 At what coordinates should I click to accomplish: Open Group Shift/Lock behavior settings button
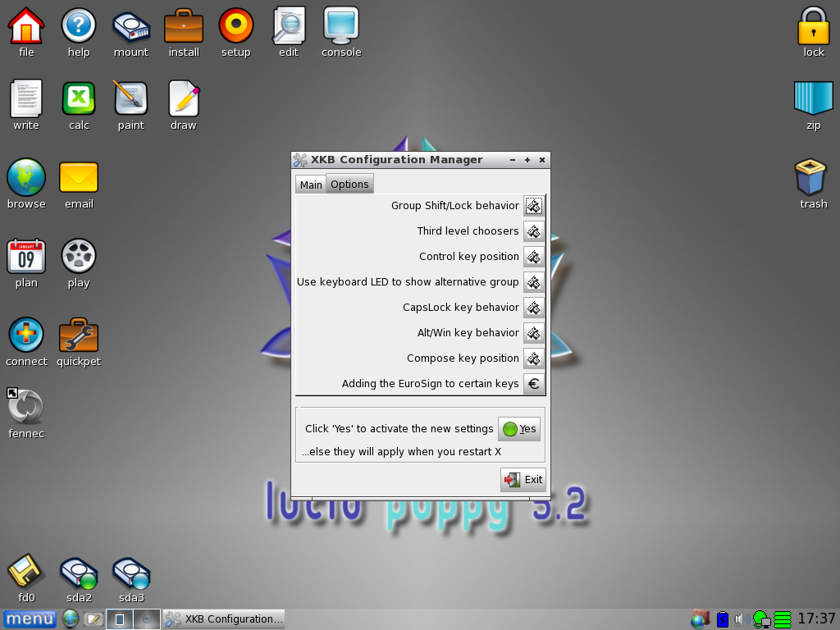[533, 206]
